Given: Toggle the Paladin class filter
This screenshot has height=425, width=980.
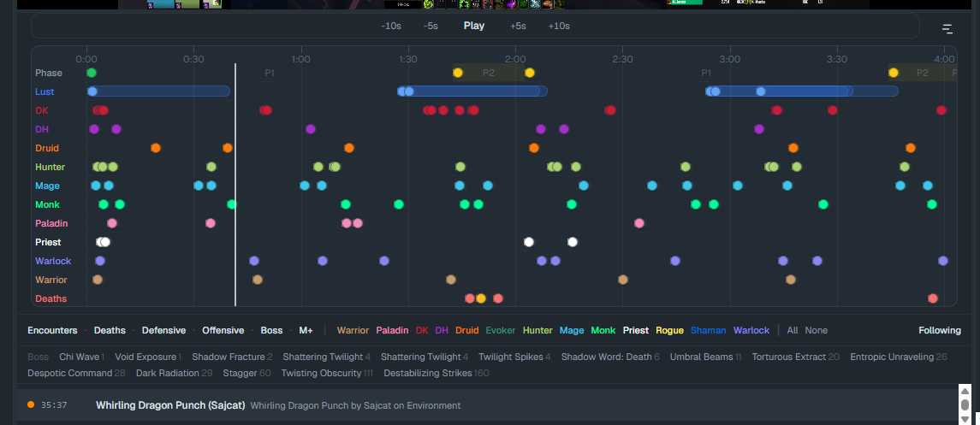Looking at the screenshot, I should [392, 330].
